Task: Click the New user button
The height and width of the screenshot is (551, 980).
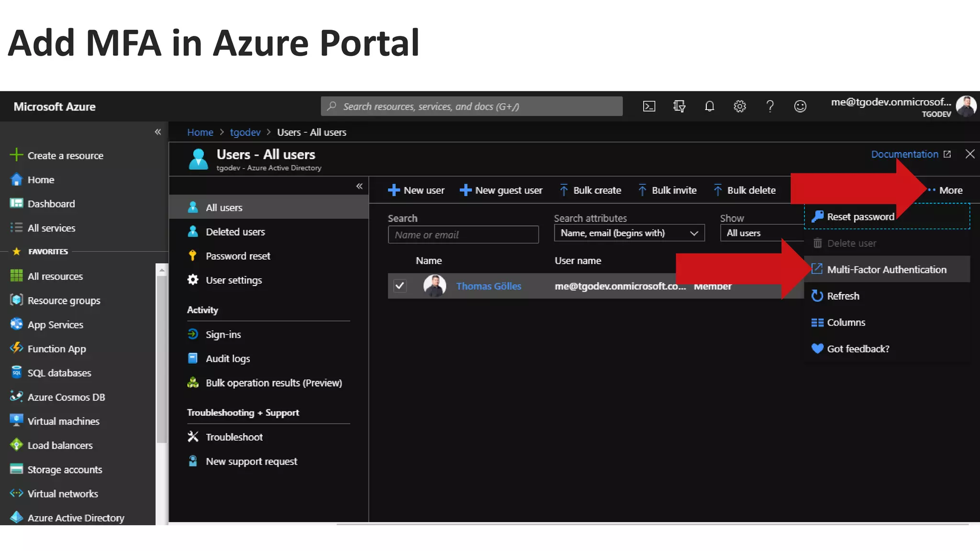Action: pos(416,190)
